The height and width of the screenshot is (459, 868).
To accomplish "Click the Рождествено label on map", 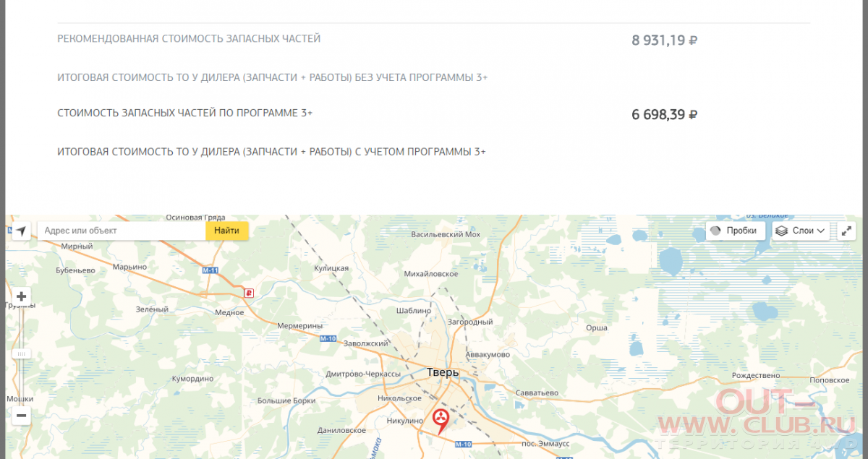I will [756, 376].
